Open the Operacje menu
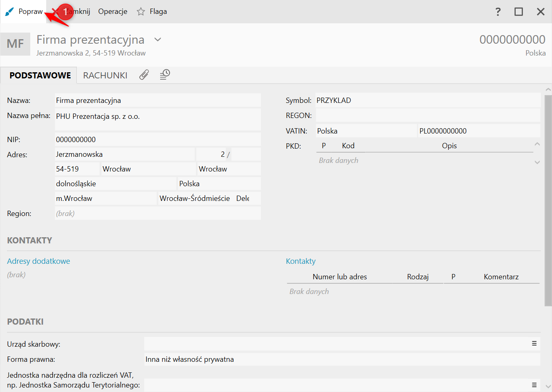Screen dimensions: 552x392 (113, 11)
